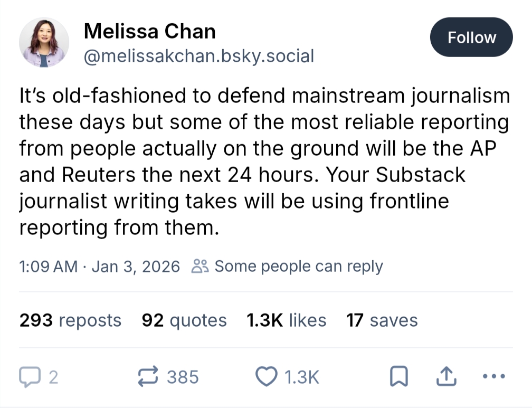The width and height of the screenshot is (532, 408).
Task: Click the reply speech bubble icon
Action: pos(29,376)
